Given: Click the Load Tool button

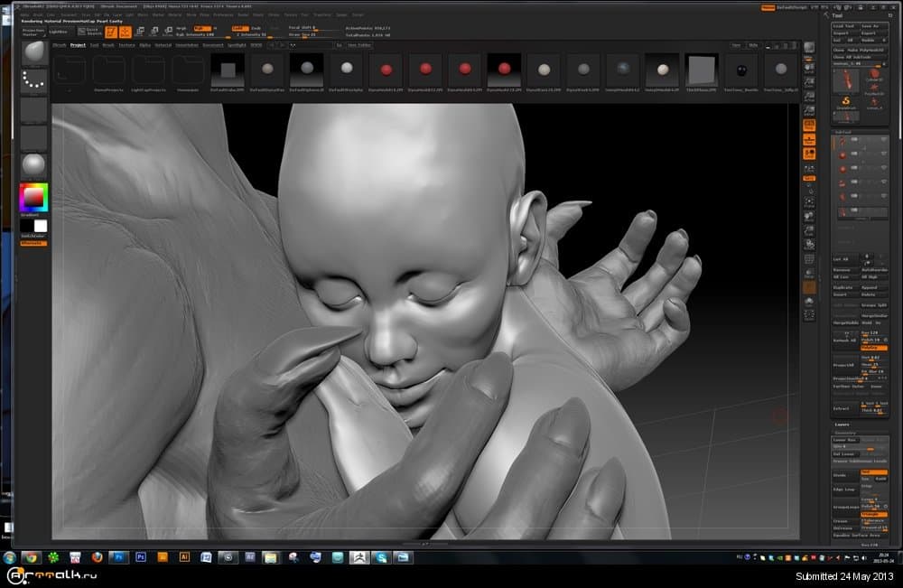Looking at the screenshot, I should (x=843, y=26).
